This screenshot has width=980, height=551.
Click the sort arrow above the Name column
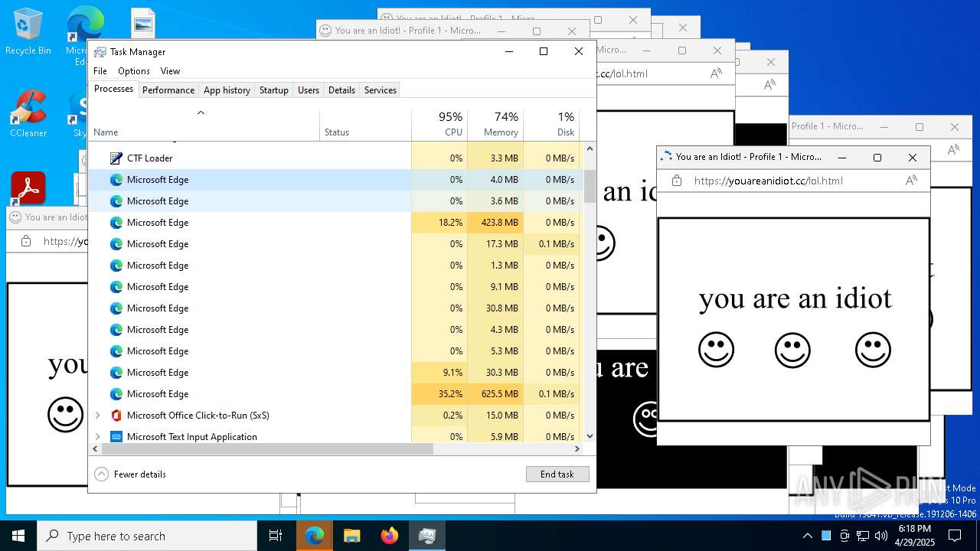tap(201, 113)
